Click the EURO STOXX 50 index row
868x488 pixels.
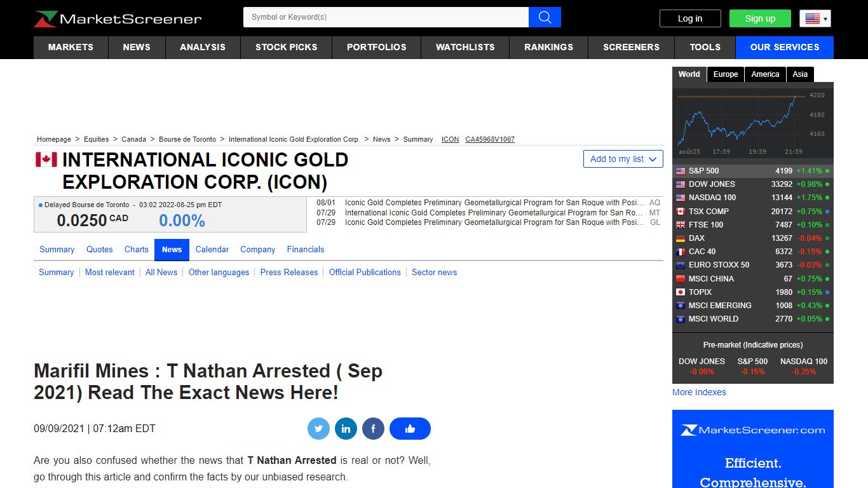click(x=753, y=265)
